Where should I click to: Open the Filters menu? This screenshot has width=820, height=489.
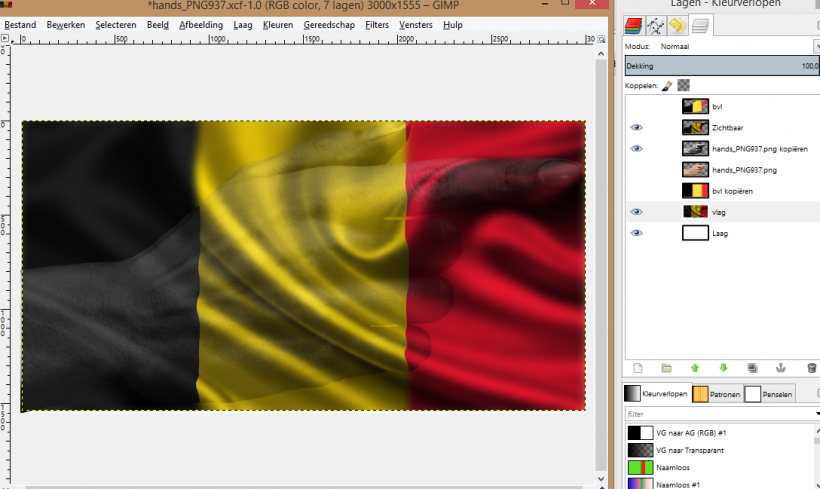(x=377, y=24)
